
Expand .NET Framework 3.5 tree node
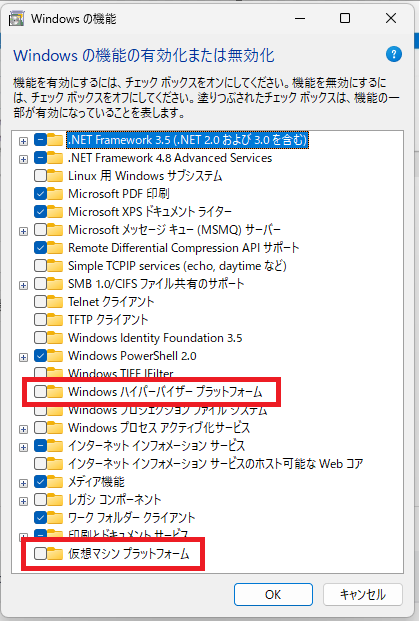point(23,141)
